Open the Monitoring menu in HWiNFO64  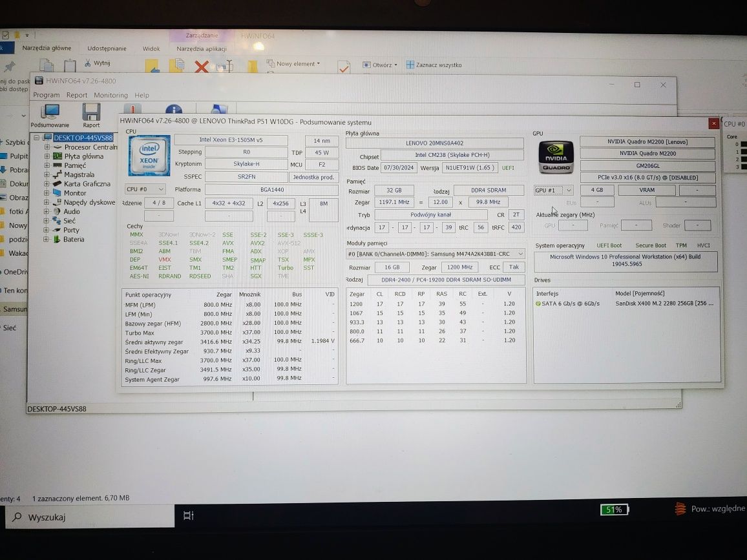[x=110, y=95]
